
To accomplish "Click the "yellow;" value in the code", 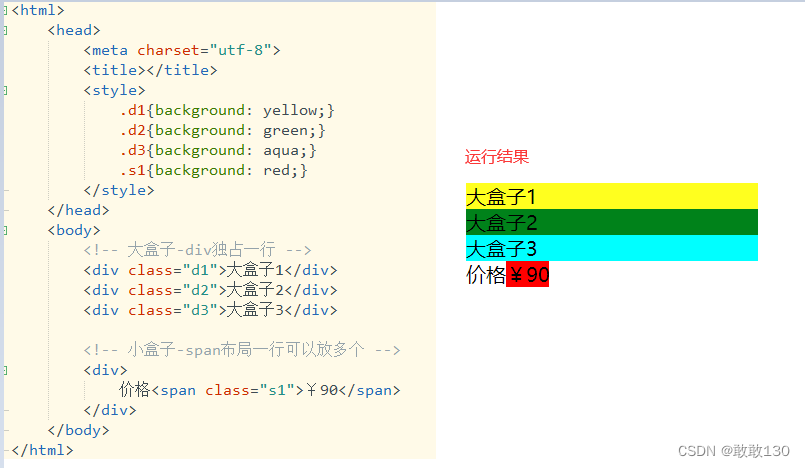I will coord(295,110).
